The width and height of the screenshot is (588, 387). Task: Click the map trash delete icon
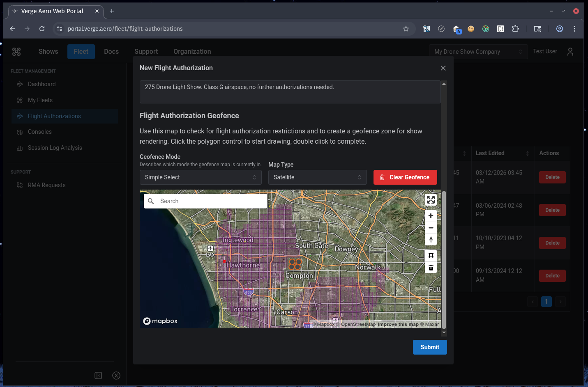(x=431, y=268)
